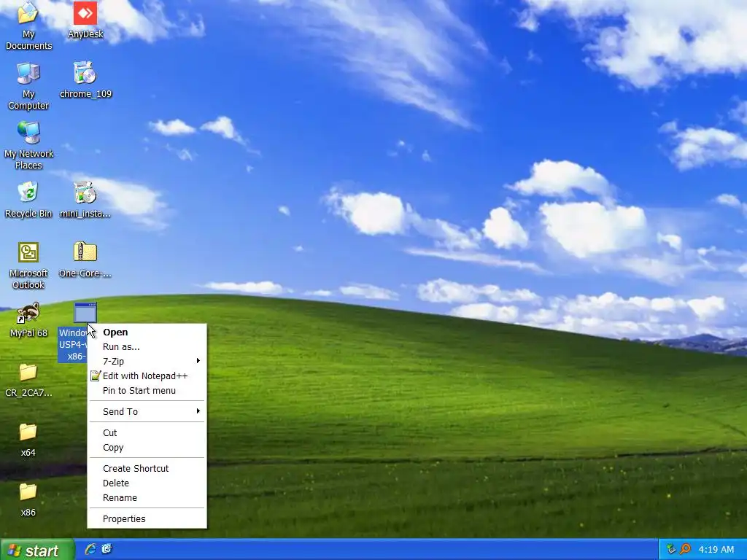Launch Internet Explorer from Quick Launch
This screenshot has height=560, width=747.
[x=90, y=549]
